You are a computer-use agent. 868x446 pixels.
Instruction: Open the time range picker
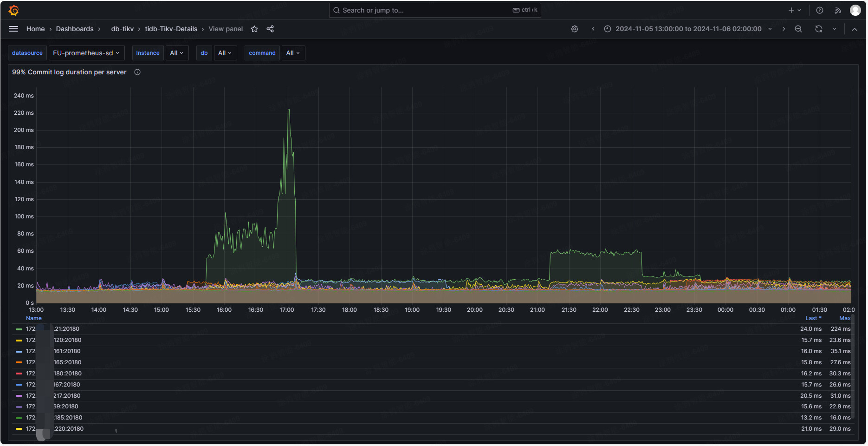[x=688, y=29]
